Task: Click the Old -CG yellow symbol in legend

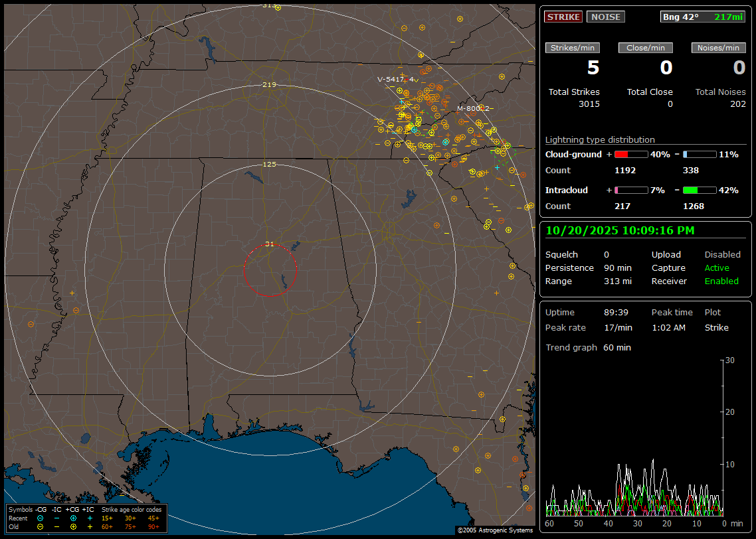Action: pos(41,526)
